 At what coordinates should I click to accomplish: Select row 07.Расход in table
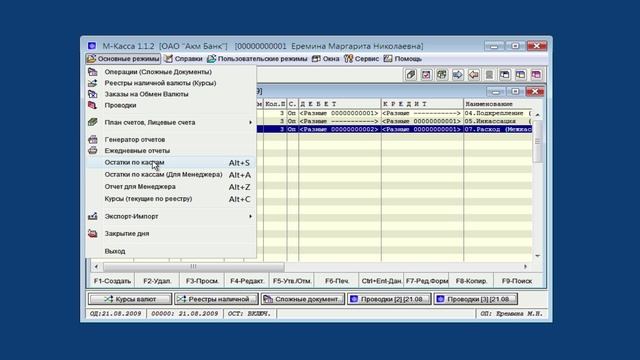pyautogui.click(x=394, y=129)
